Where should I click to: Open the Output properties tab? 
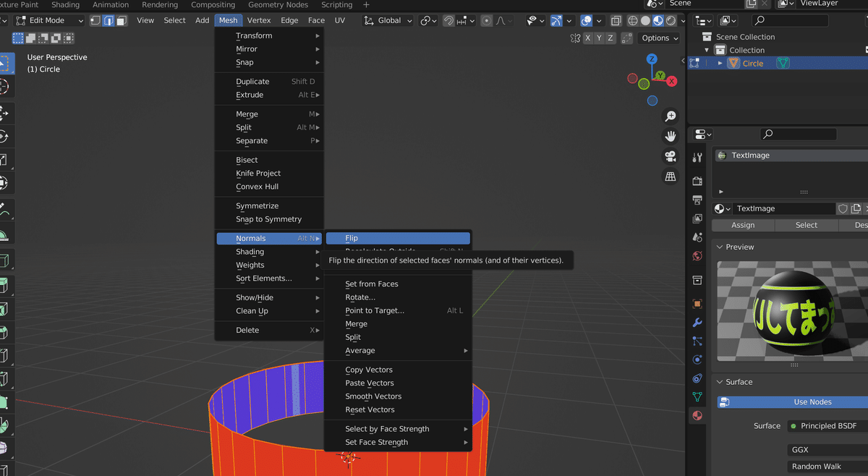(x=697, y=200)
